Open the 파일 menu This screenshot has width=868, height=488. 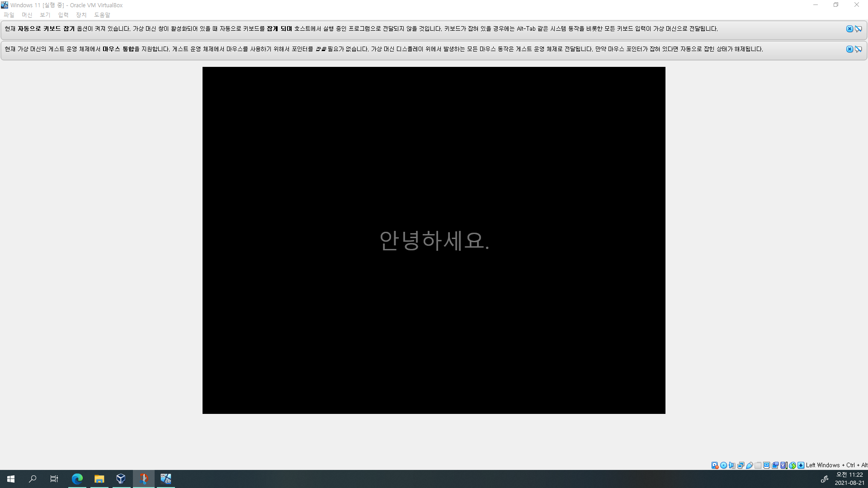tap(9, 15)
